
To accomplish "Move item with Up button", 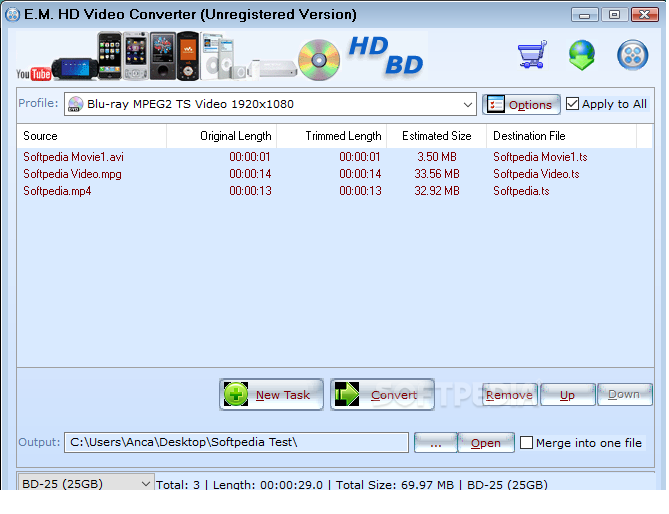I will (x=567, y=395).
